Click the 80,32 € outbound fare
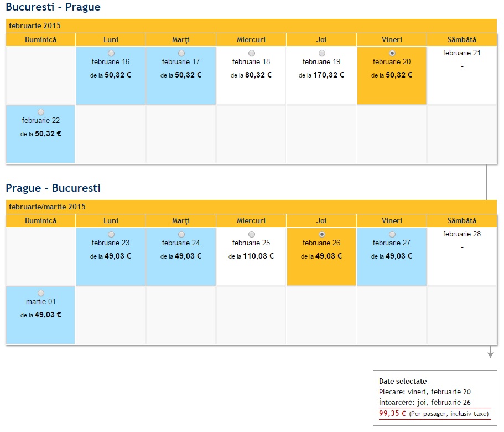Image resolution: width=504 pixels, height=432 pixels. [258, 75]
